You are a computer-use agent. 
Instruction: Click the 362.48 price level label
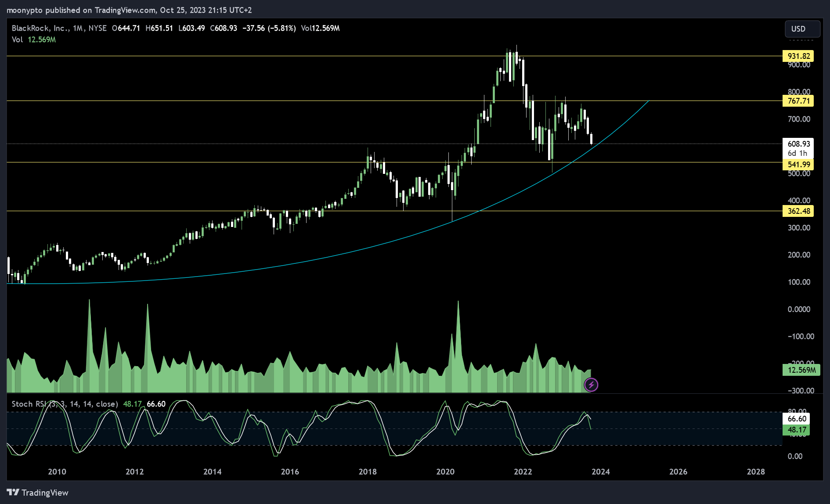coord(798,211)
